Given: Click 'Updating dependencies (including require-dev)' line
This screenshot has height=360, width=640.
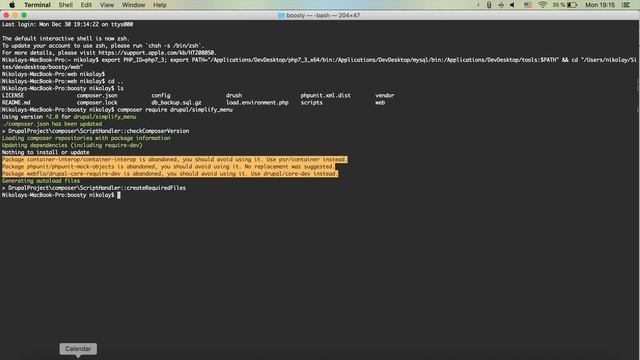Looking at the screenshot, I should pyautogui.click(x=72, y=145).
